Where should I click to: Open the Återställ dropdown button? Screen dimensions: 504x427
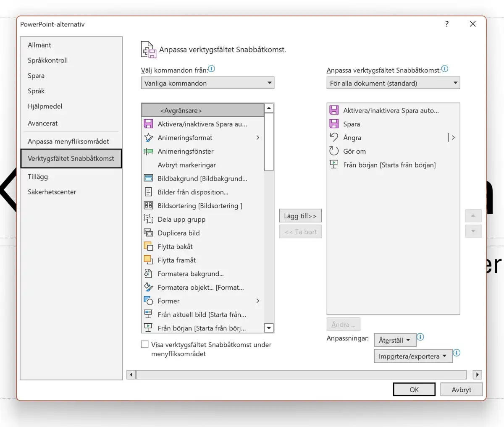click(x=395, y=340)
